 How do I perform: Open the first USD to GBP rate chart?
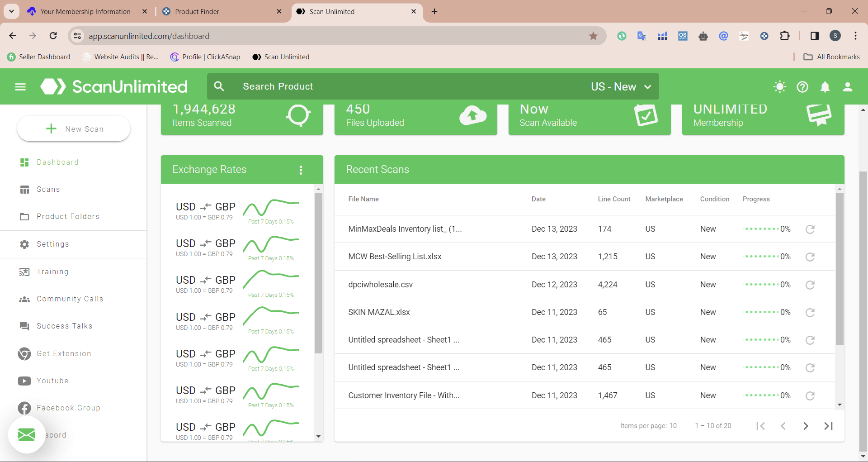coord(271,209)
